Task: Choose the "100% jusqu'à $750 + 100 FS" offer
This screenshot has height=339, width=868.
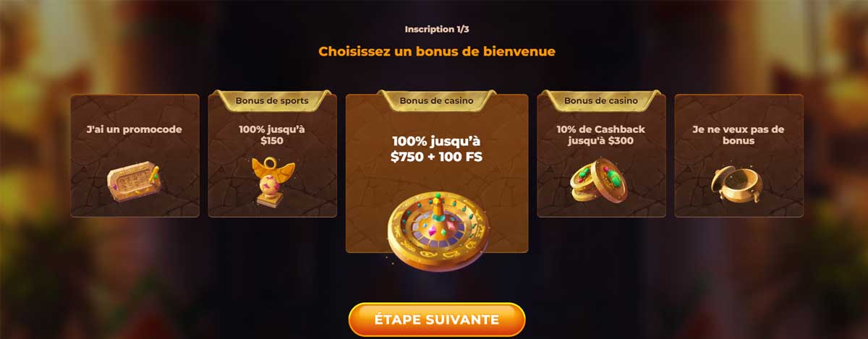Action: pos(437,149)
